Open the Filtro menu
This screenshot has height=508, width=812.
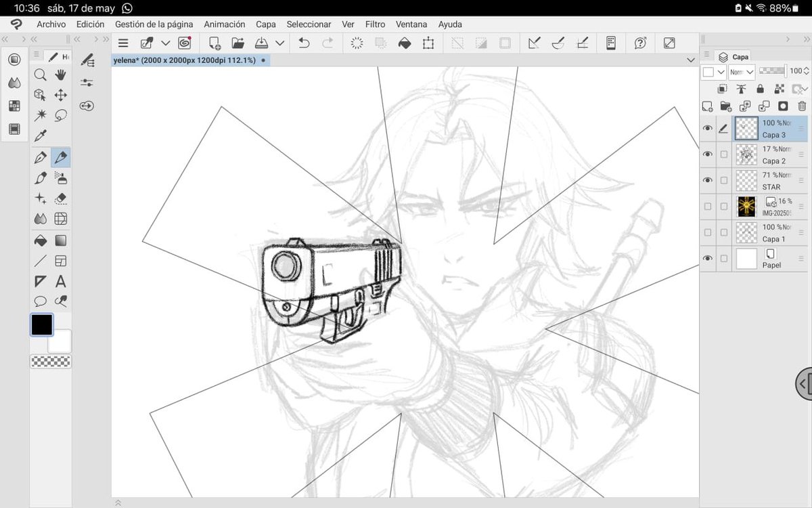375,24
